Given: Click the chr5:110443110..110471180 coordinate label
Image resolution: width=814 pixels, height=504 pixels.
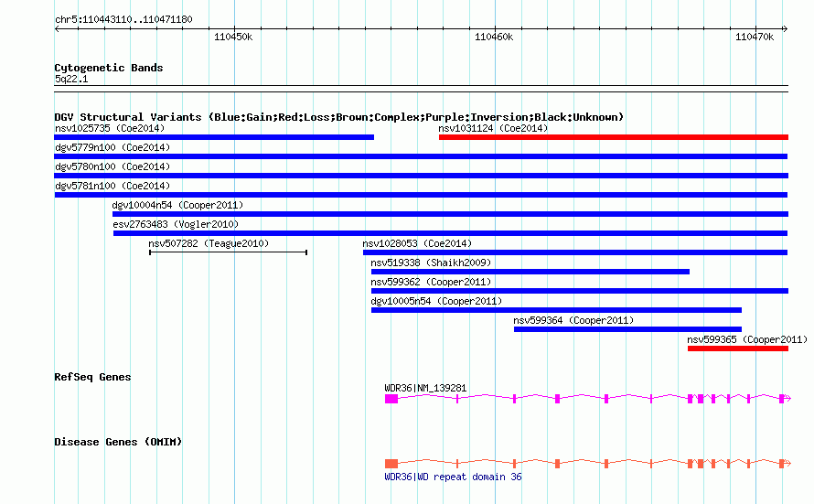Looking at the screenshot, I should [x=123, y=20].
